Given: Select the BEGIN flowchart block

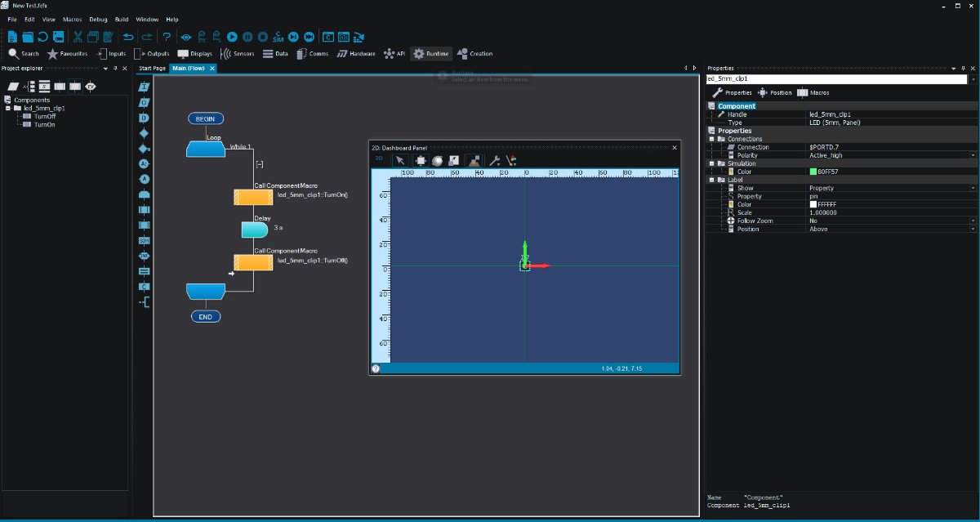Looking at the screenshot, I should 205,118.
